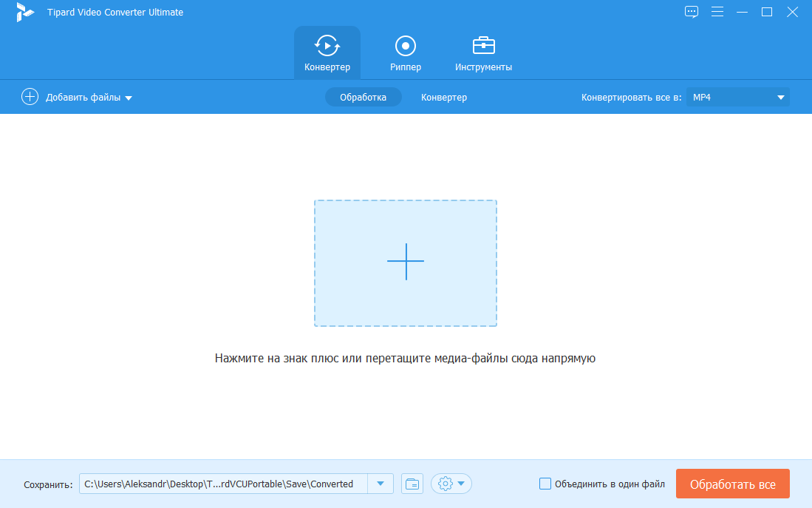Viewport: 812px width, 508px height.
Task: Select the Обработка sub-tab
Action: (x=363, y=97)
